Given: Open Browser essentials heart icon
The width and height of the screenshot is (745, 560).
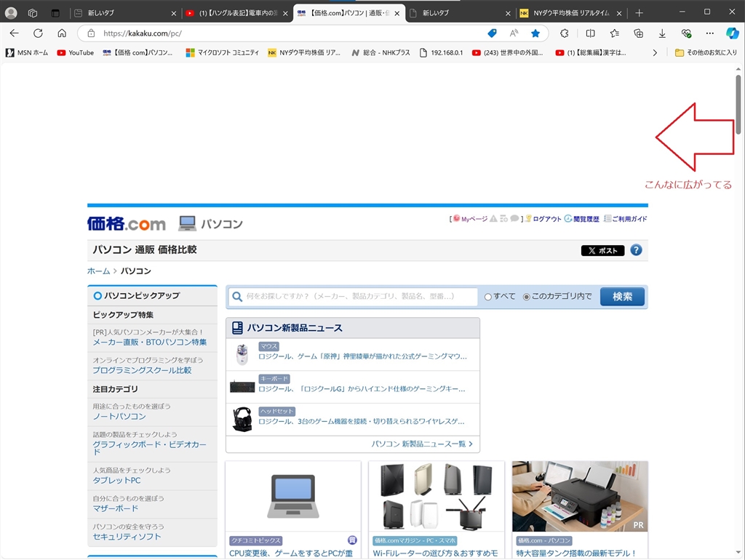Looking at the screenshot, I should tap(686, 33).
